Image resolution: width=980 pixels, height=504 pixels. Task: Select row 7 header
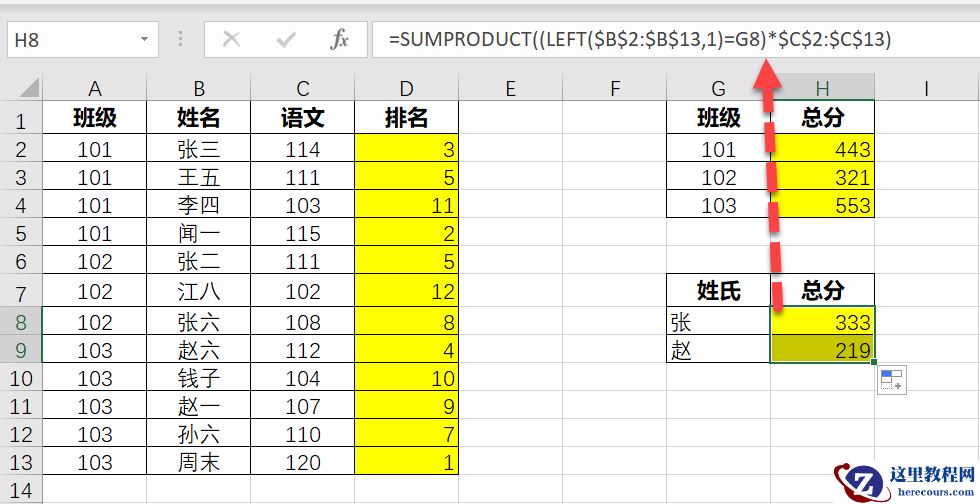pyautogui.click(x=21, y=292)
